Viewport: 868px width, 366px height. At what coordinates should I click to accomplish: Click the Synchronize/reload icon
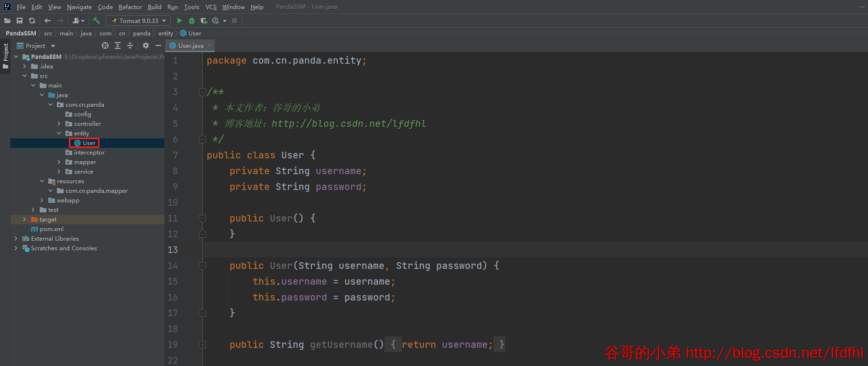click(x=32, y=21)
